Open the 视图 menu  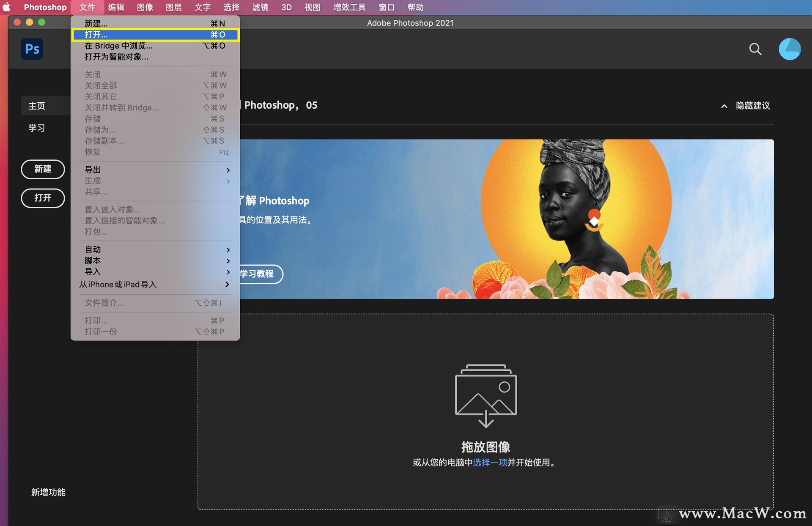pyautogui.click(x=313, y=7)
